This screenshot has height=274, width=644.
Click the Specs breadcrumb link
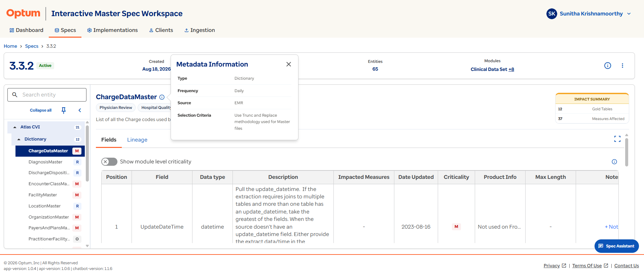[x=32, y=46]
